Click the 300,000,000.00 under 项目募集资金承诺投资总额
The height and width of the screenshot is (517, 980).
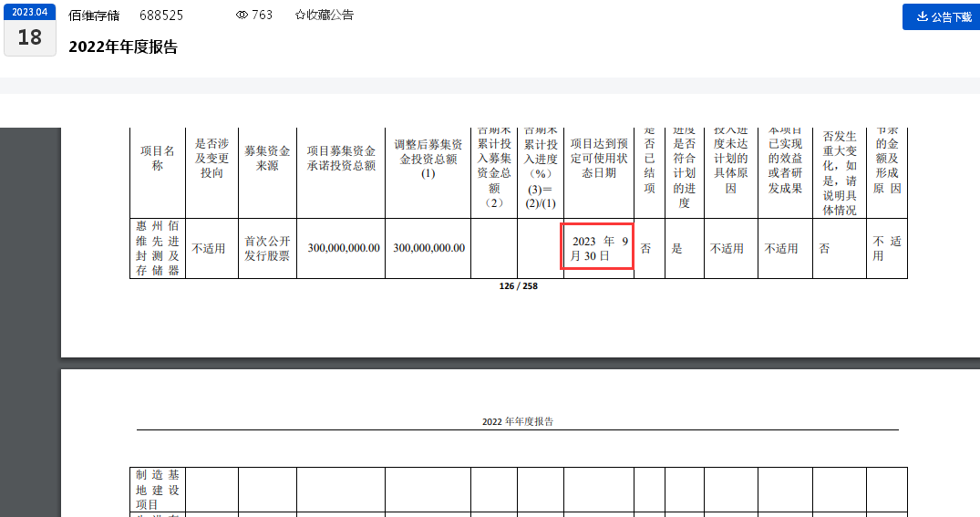(x=344, y=248)
